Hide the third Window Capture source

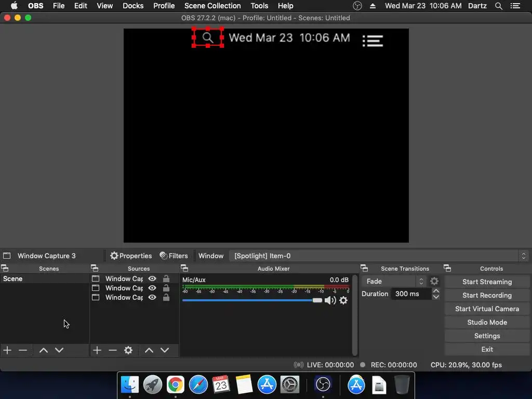[x=152, y=298]
